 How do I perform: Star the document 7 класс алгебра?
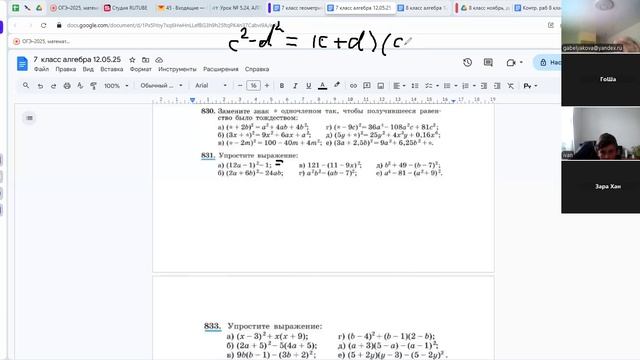(x=132, y=60)
